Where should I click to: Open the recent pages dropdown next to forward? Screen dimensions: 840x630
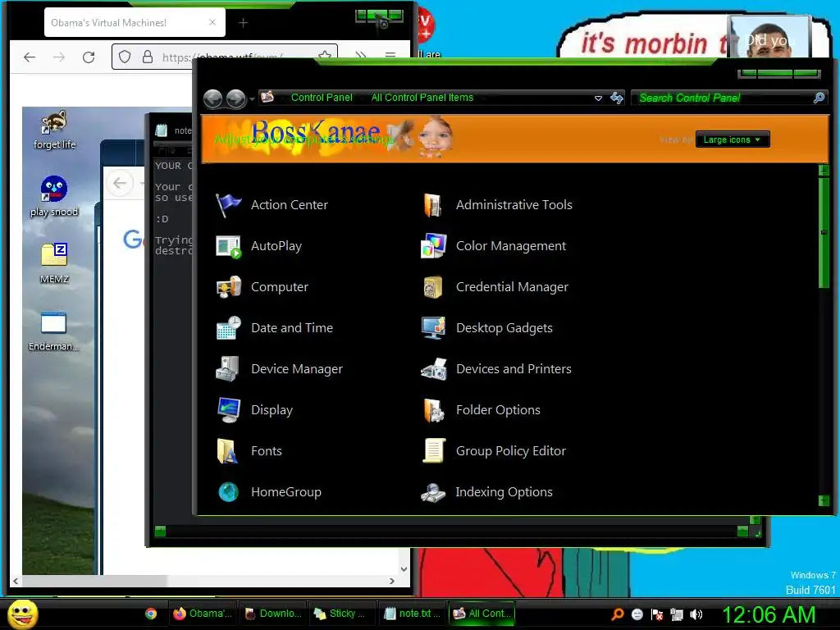[251, 99]
